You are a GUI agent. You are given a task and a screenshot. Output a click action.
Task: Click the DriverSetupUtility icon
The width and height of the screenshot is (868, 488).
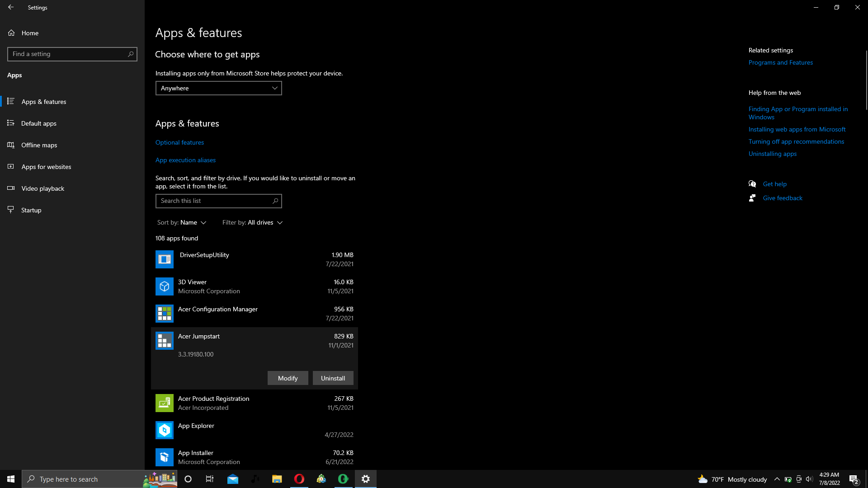[164, 259]
